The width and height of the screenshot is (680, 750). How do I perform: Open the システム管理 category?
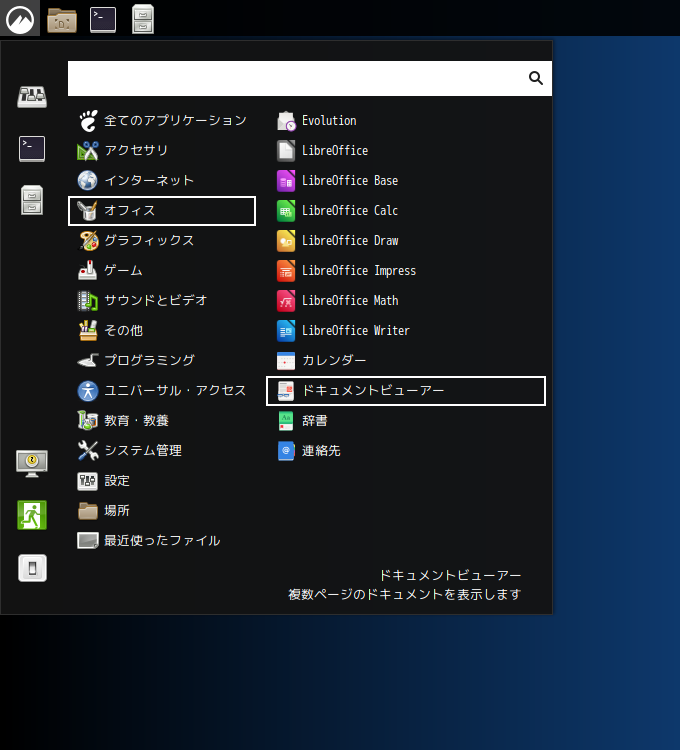(x=162, y=451)
